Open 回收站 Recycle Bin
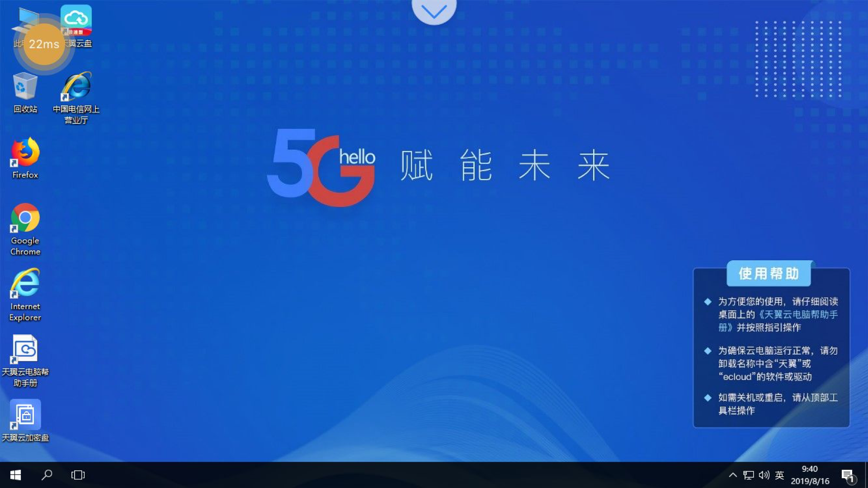 25,92
